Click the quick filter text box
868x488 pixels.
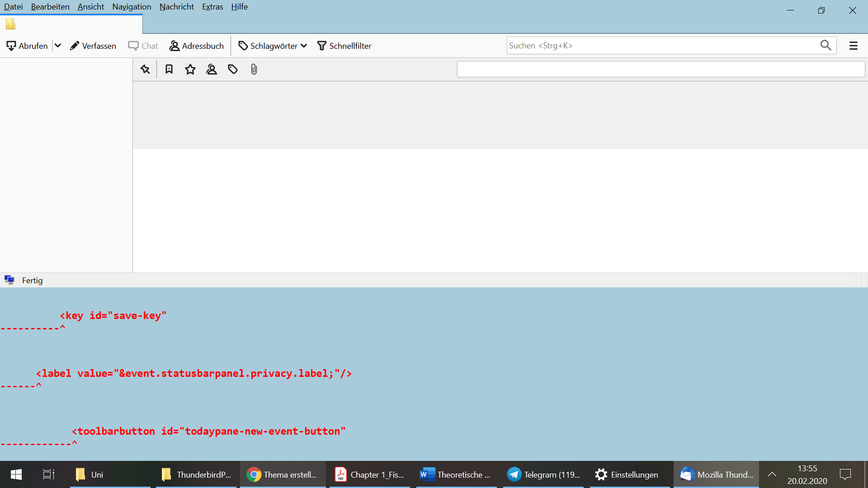[660, 69]
